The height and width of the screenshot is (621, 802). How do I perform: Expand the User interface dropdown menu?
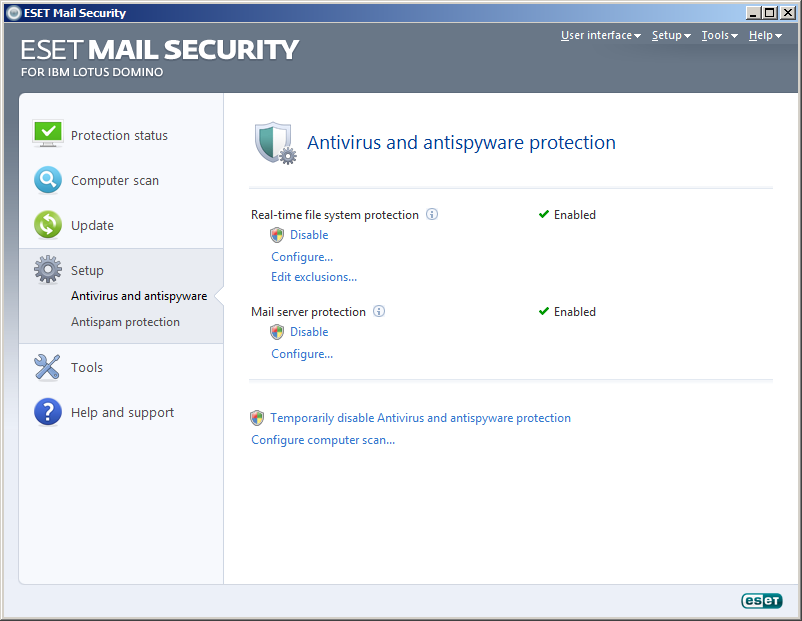pyautogui.click(x=600, y=35)
